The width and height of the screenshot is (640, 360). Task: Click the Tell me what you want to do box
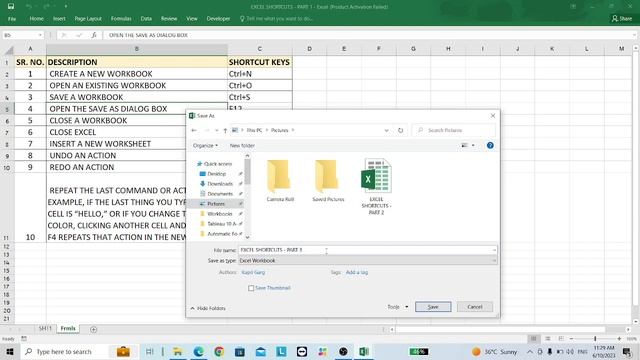[x=276, y=19]
